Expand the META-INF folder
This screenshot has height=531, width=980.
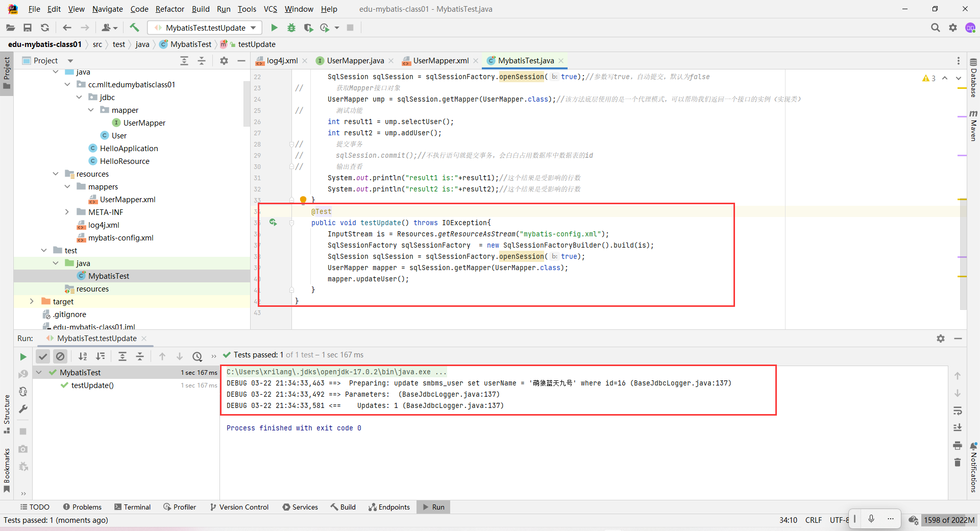[x=67, y=212]
